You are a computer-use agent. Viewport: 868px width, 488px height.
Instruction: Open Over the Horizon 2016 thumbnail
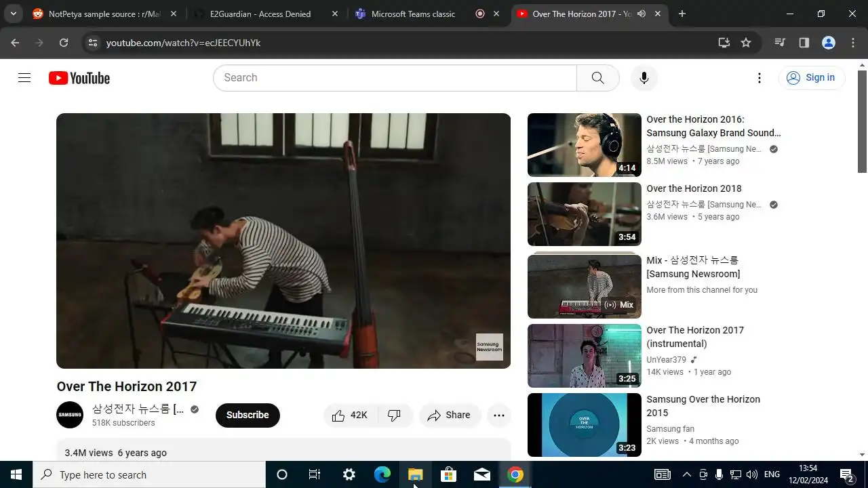[x=585, y=145]
